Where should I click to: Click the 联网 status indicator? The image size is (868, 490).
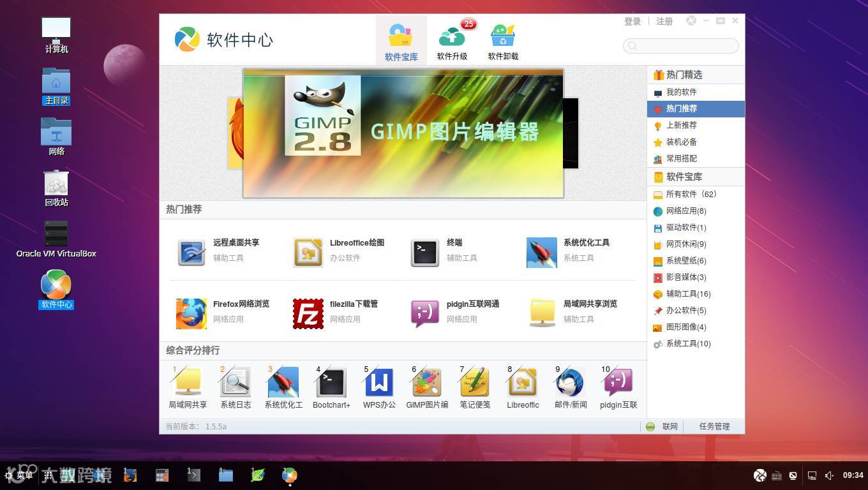point(661,427)
